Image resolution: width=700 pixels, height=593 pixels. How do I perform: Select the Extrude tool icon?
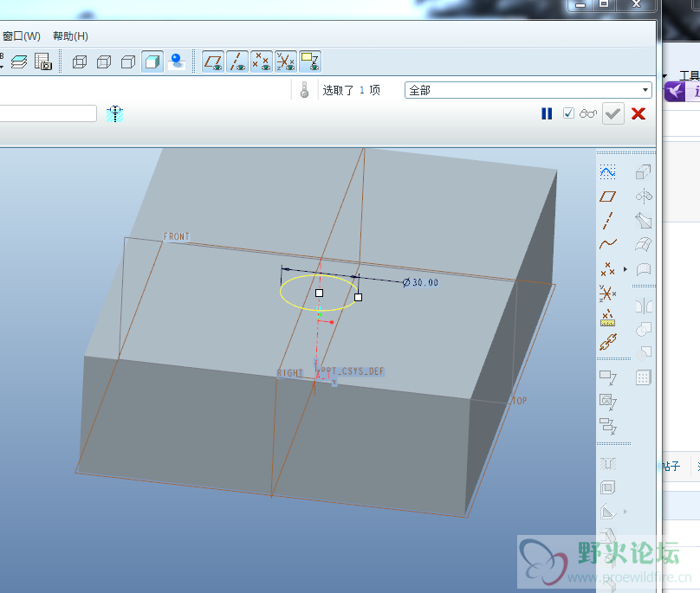(644, 171)
